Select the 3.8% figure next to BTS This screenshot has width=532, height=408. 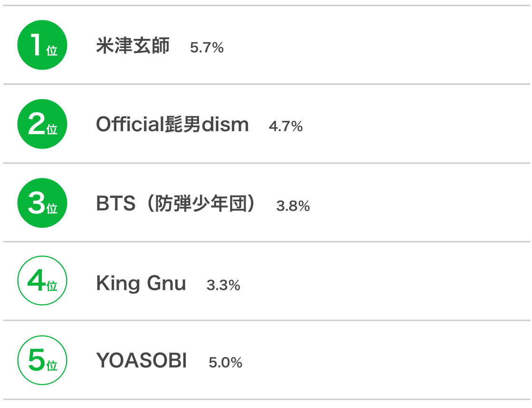(293, 206)
